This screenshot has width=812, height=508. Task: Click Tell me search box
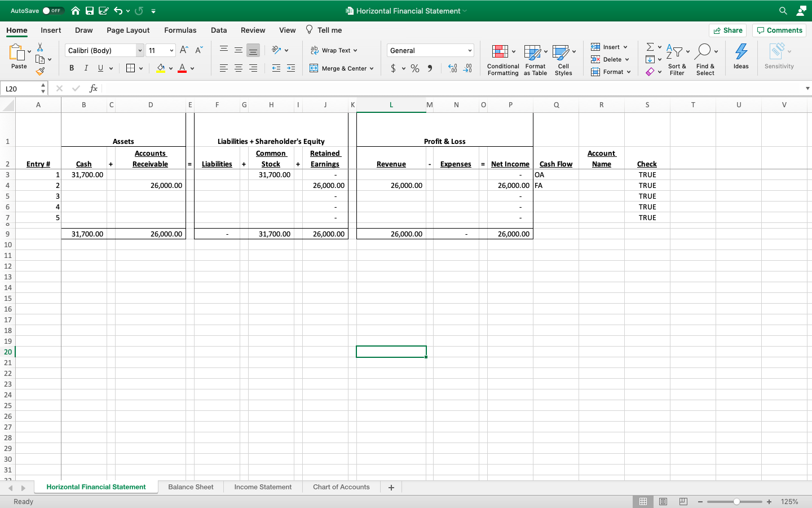tap(324, 30)
